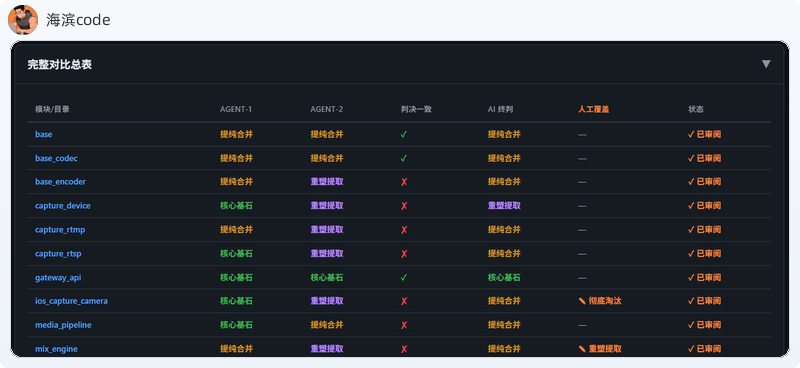The height and width of the screenshot is (368, 800).
Task: Select 已审阅 status in the base_codec row
Action: (704, 158)
